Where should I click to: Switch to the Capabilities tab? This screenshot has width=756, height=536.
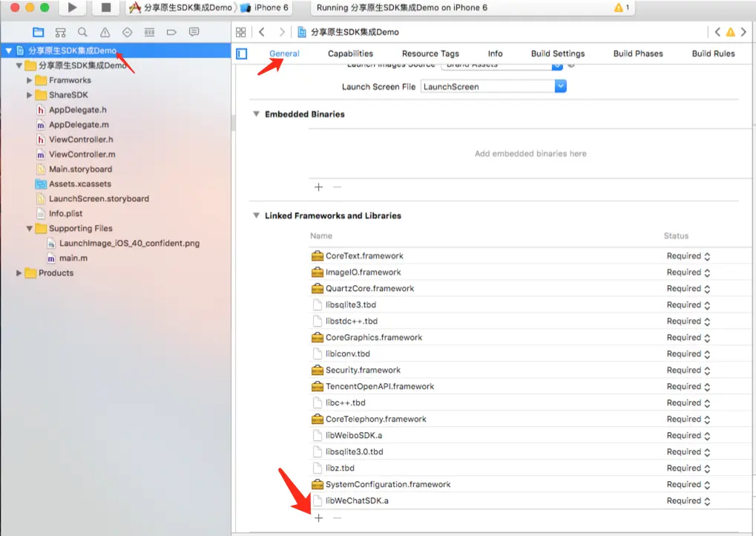click(x=350, y=53)
